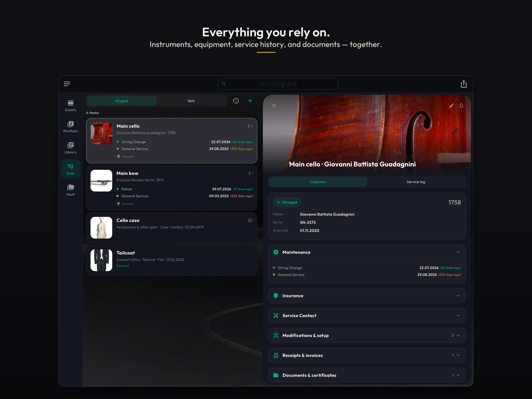The height and width of the screenshot is (399, 532).
Task: Expand Documents & certificates chevron
Action: [458, 375]
